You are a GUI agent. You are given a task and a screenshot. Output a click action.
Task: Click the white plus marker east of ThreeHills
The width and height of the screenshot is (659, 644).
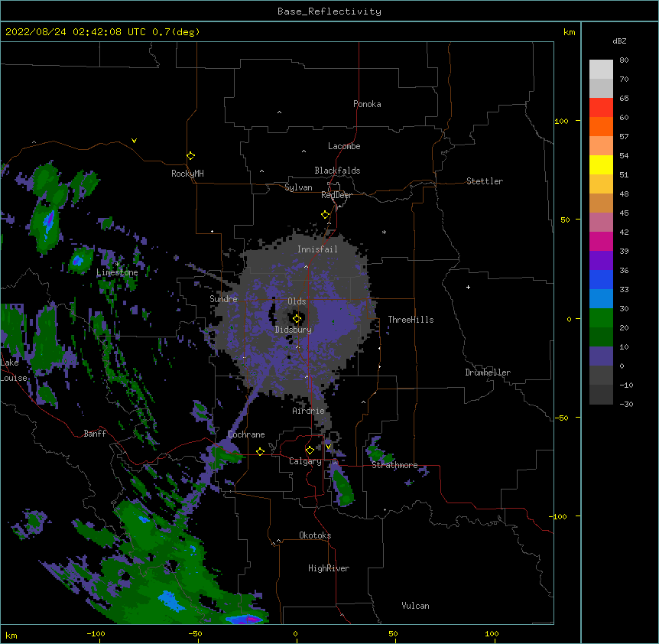[468, 287]
